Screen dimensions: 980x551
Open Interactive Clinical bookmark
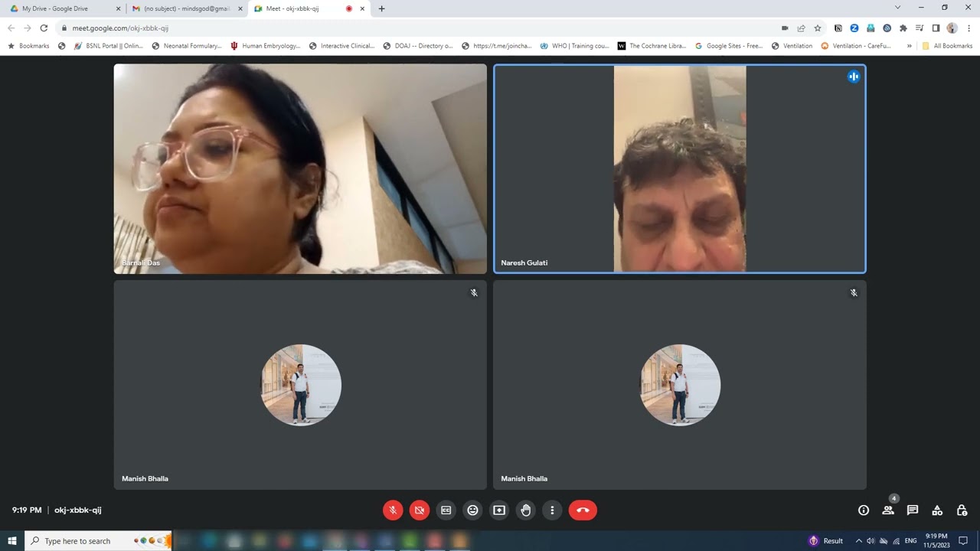click(x=342, y=46)
